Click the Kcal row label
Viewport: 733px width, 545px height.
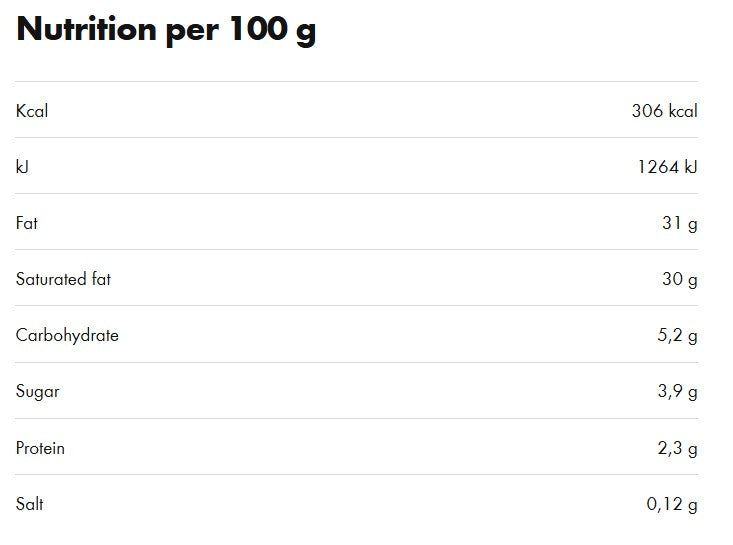tap(32, 111)
